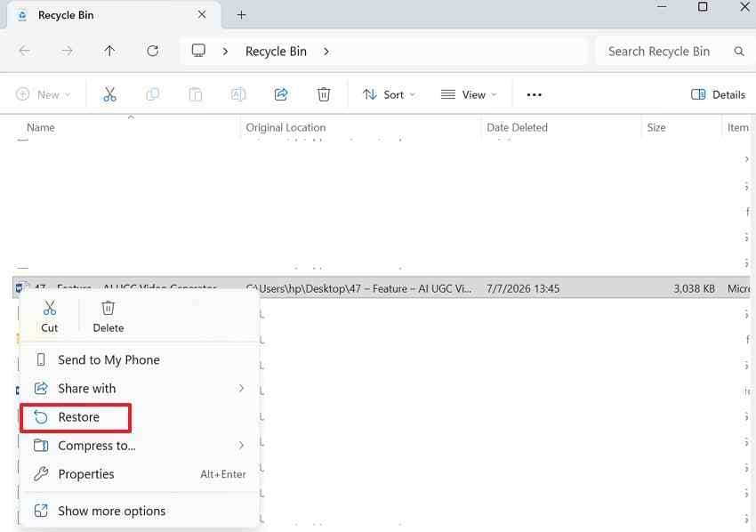Open the three-dot See more menu
Screen dimensions: 756x532
(534, 94)
